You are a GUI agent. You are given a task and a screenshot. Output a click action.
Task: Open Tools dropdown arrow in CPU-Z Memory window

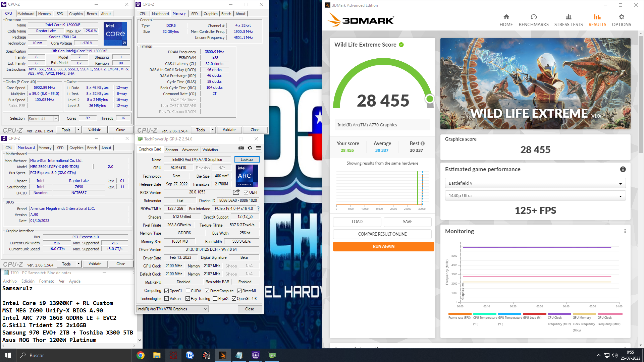coord(213,130)
